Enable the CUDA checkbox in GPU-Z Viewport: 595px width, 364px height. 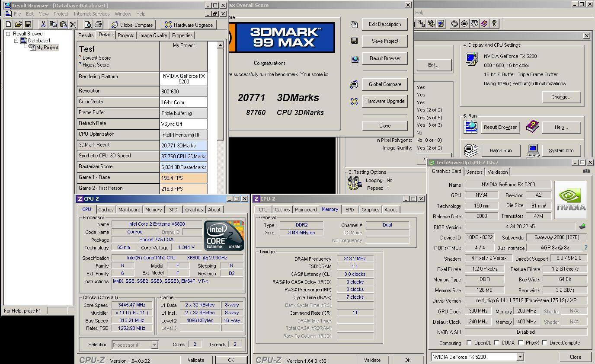coord(497,343)
